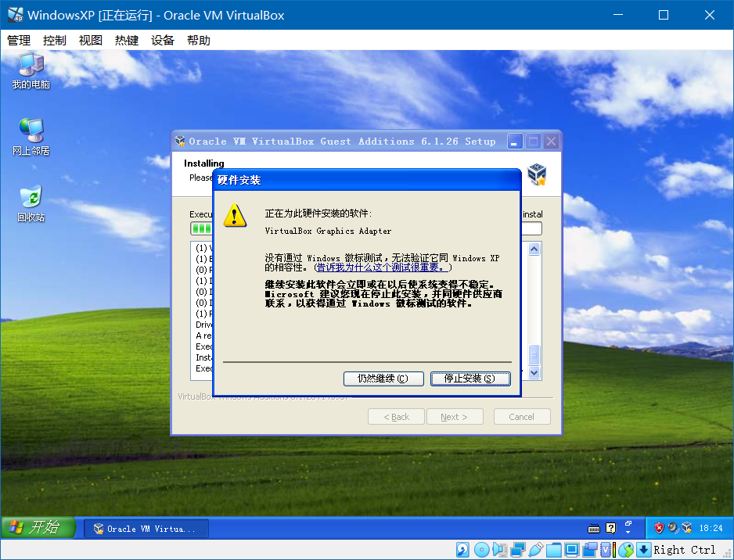Open the 控制 menu

tap(54, 41)
